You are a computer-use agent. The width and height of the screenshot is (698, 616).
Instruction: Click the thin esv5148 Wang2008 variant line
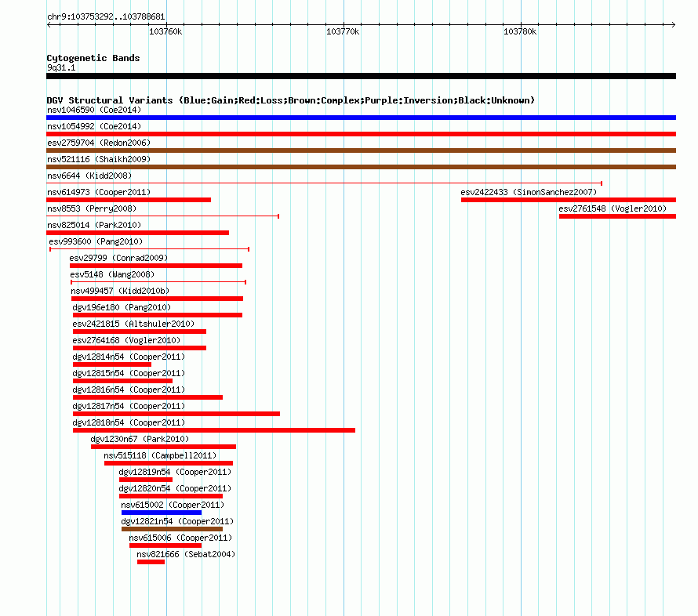158,282
